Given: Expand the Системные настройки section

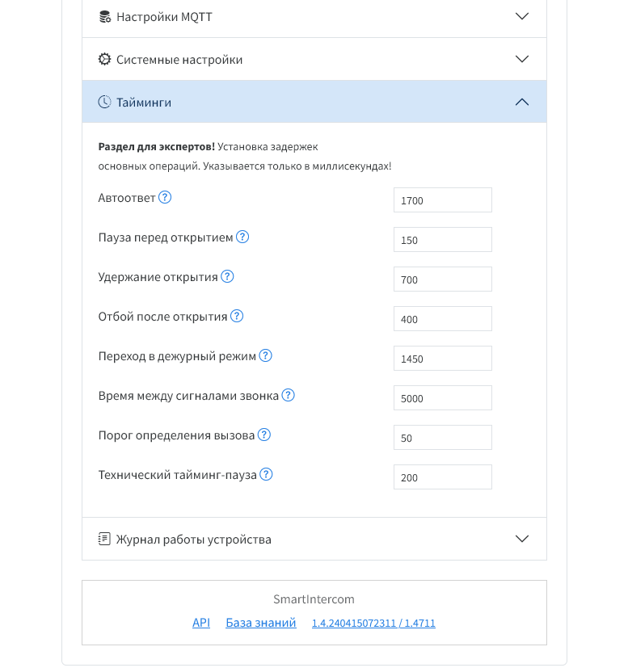Looking at the screenshot, I should (522, 58).
